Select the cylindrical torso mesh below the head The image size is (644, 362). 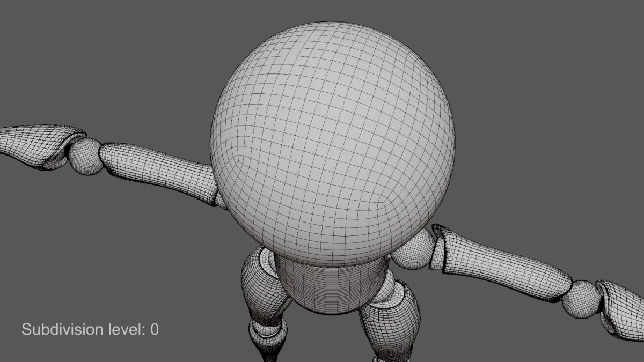(330, 285)
